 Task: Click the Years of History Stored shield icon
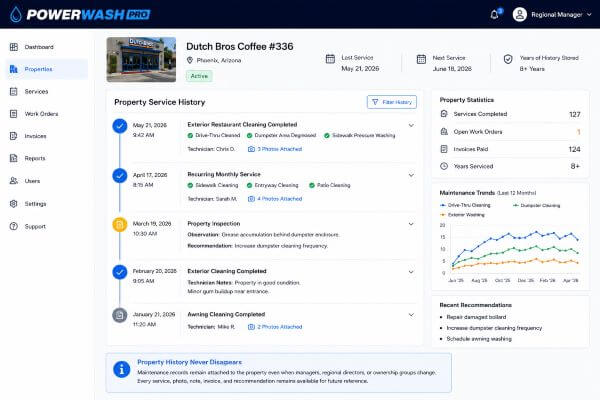tap(508, 59)
